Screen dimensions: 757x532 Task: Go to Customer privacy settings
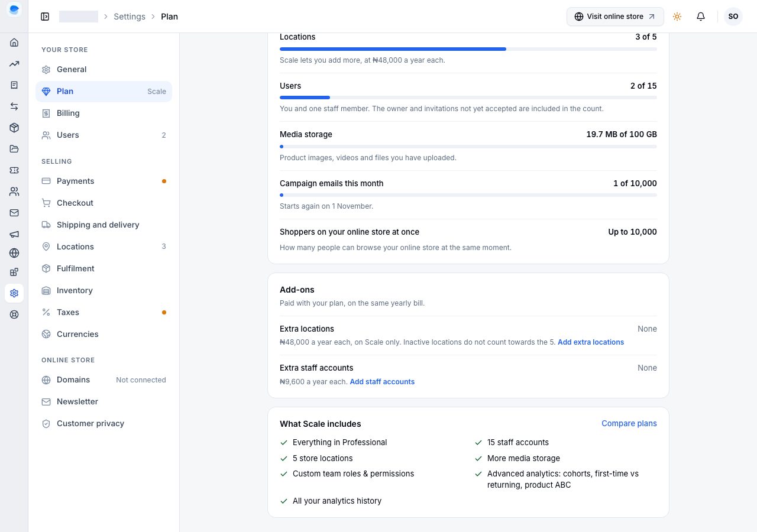[x=104, y=424]
